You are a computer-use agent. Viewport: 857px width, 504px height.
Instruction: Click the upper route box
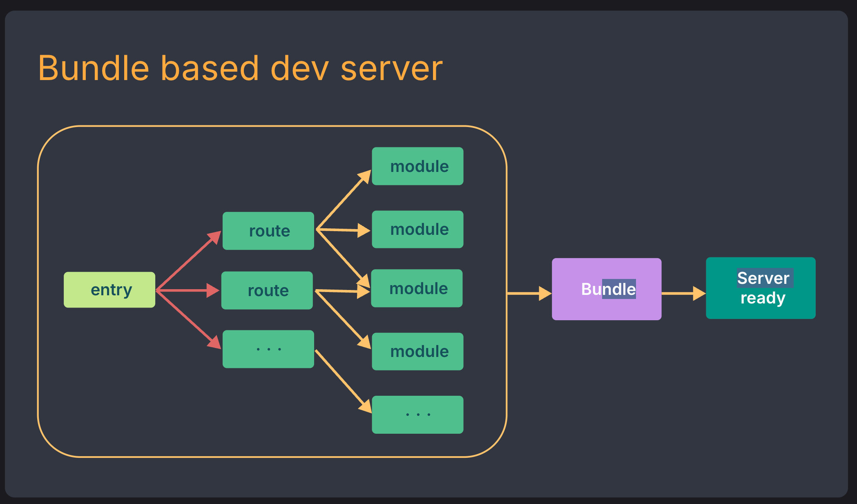click(x=268, y=231)
